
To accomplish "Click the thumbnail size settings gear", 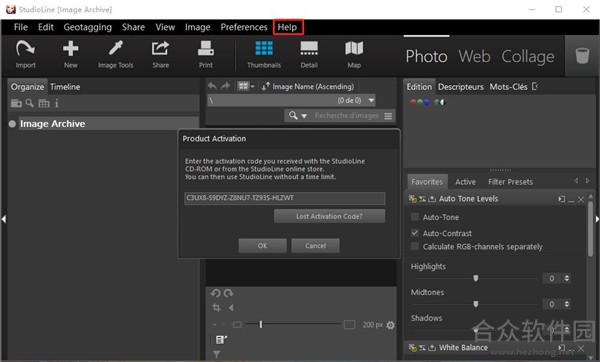I will click(390, 325).
